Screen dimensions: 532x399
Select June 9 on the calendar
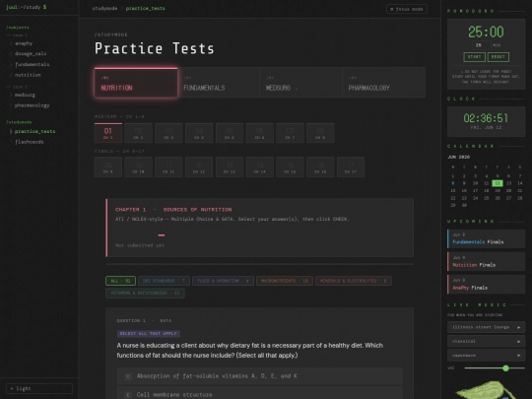click(x=464, y=183)
